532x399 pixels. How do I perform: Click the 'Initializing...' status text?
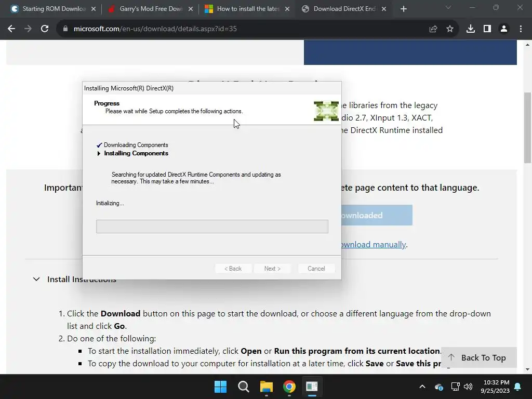(x=110, y=203)
